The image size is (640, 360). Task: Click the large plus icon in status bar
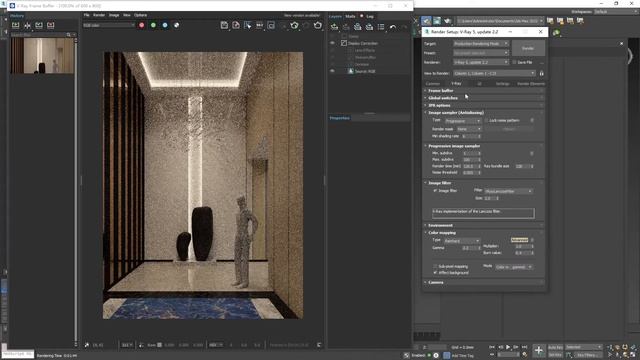click(x=539, y=350)
